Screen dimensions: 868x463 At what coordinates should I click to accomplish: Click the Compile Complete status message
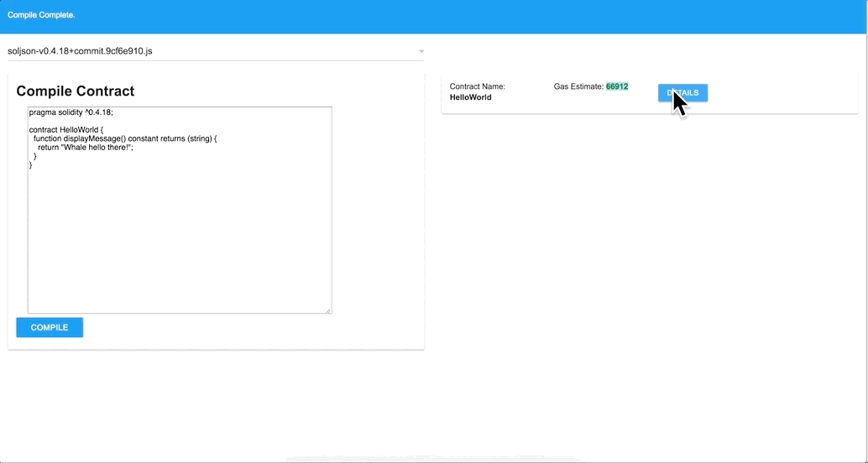tap(41, 15)
